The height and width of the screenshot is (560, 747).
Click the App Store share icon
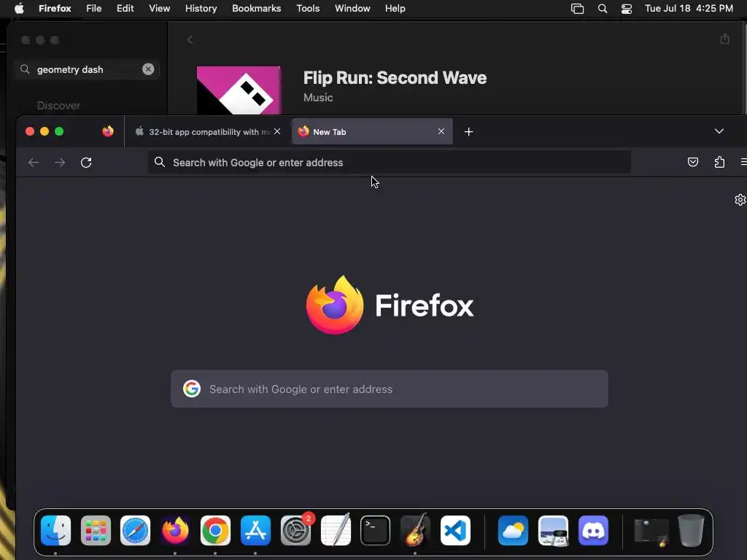(x=724, y=39)
